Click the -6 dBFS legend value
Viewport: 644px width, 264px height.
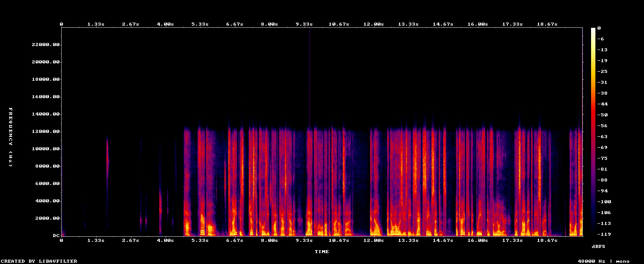point(600,39)
